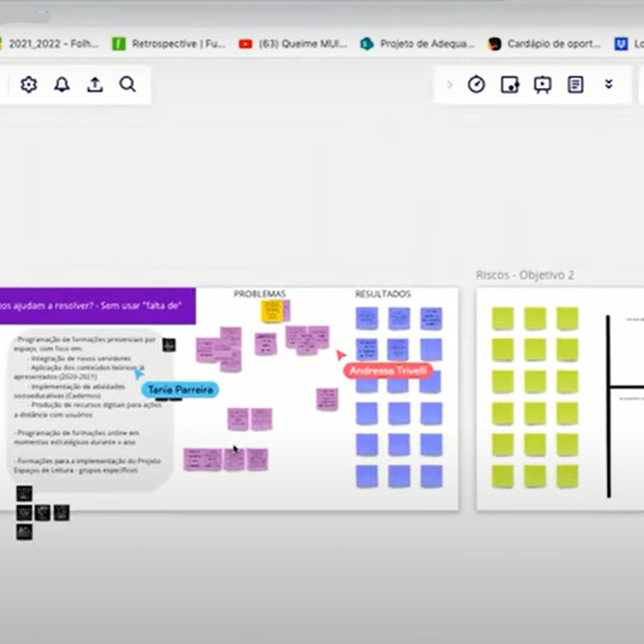Select the yellow sticky note under PROBLEMAS
This screenshot has width=644, height=644.
[x=271, y=311]
